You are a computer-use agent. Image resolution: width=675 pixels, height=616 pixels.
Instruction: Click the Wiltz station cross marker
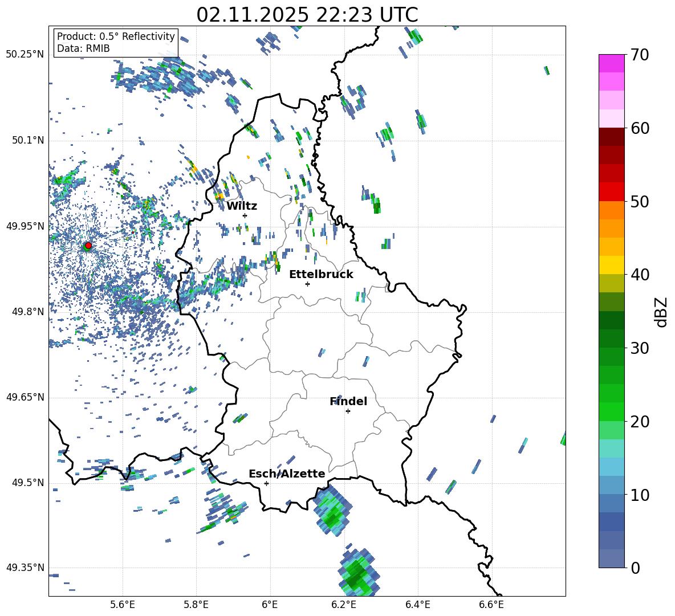point(245,215)
